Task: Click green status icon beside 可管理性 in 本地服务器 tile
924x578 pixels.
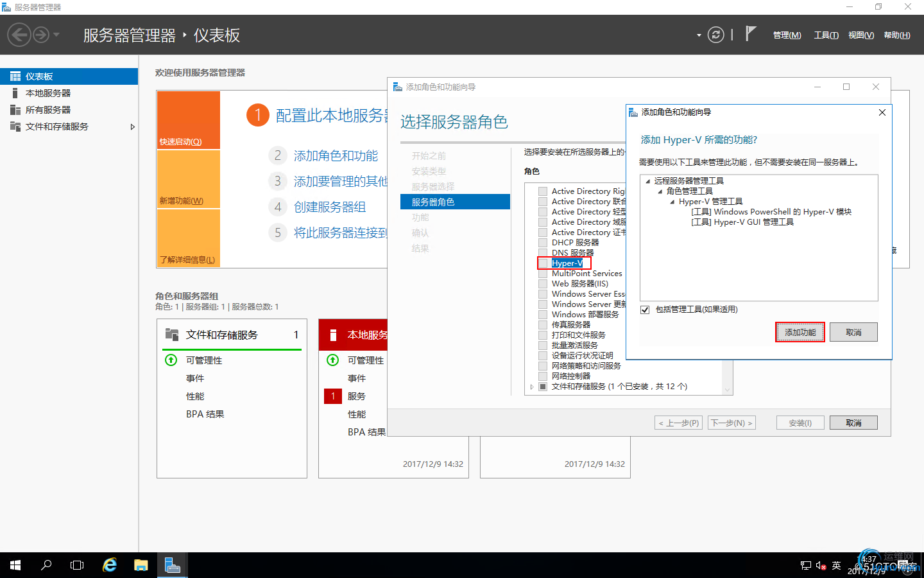Action: point(333,360)
